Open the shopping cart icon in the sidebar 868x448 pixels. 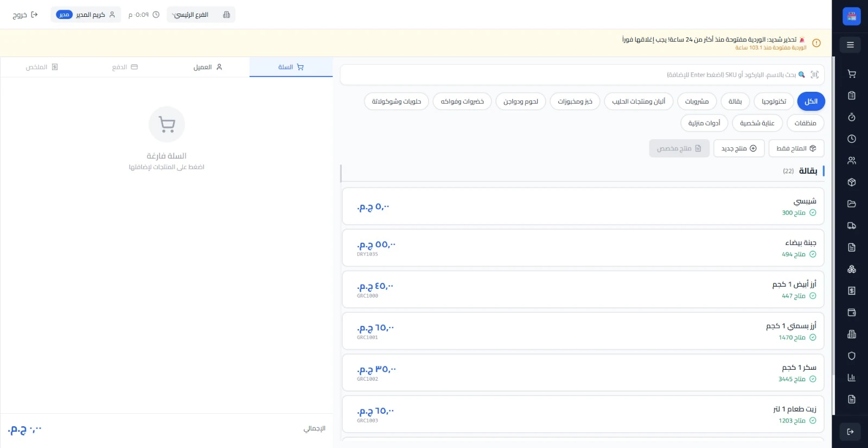coord(851,74)
